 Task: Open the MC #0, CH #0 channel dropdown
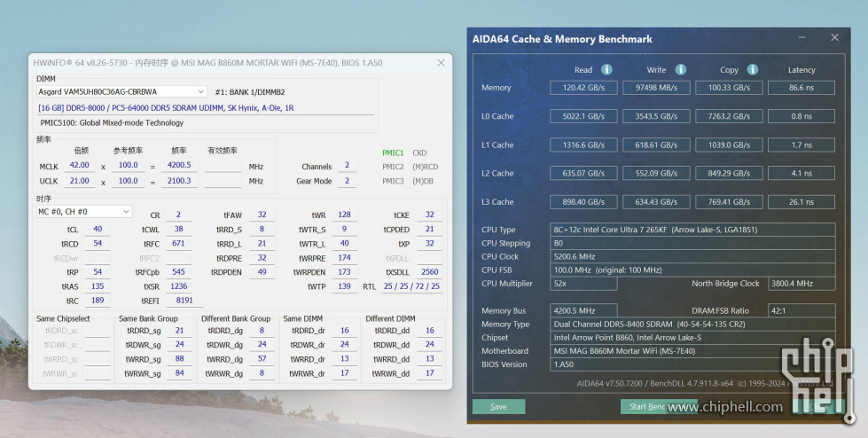point(84,212)
